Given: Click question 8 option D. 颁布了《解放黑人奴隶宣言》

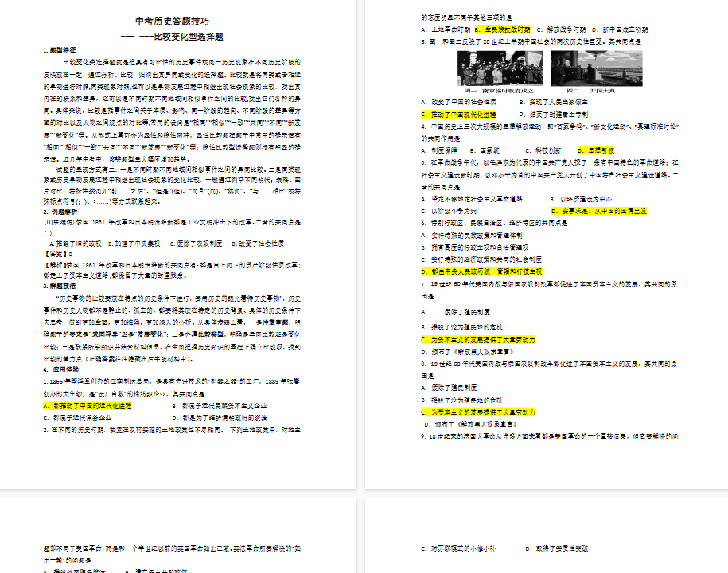Looking at the screenshot, I should point(471,424).
